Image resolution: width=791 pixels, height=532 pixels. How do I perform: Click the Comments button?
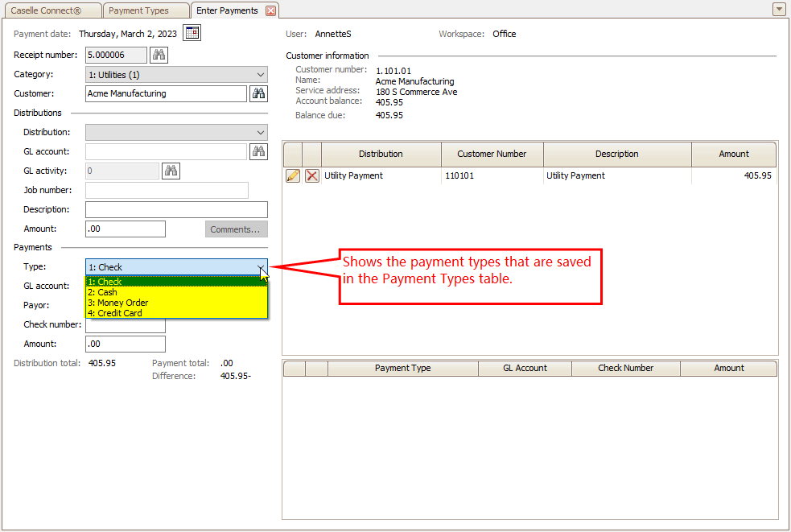click(x=236, y=229)
